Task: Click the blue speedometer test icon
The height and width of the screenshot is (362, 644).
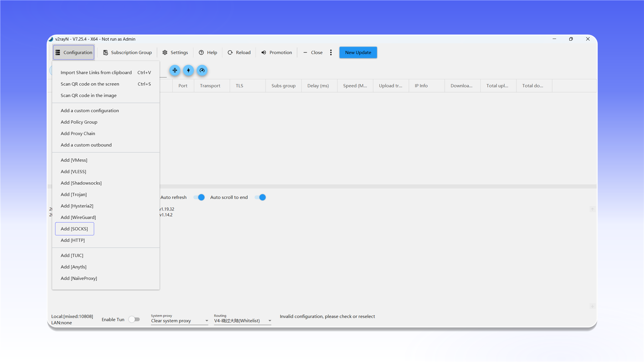Action: pyautogui.click(x=202, y=70)
